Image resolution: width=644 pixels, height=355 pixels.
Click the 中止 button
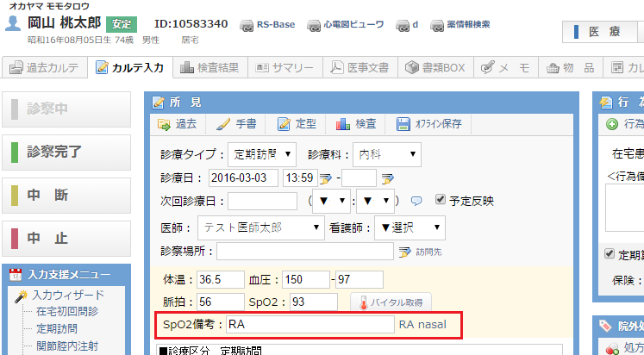(66, 239)
